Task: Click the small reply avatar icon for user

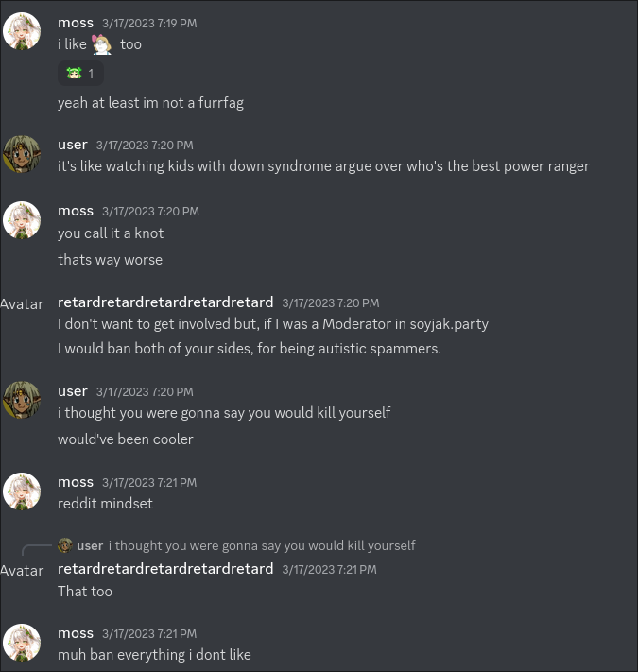Action: pyautogui.click(x=64, y=545)
